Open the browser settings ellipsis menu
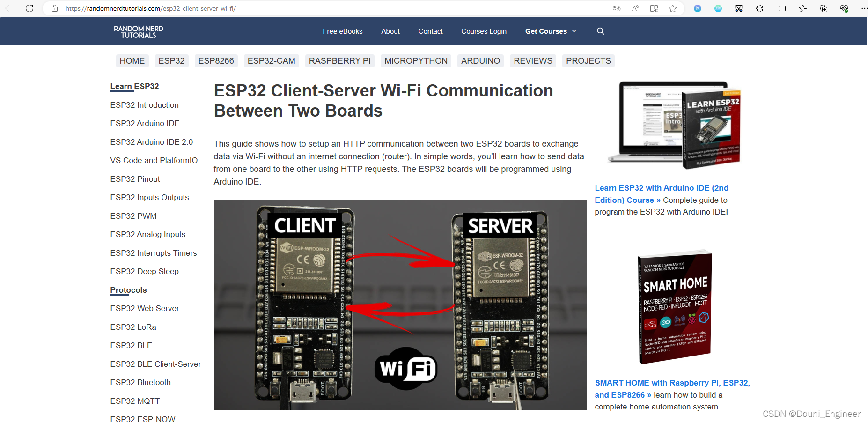 coord(864,8)
